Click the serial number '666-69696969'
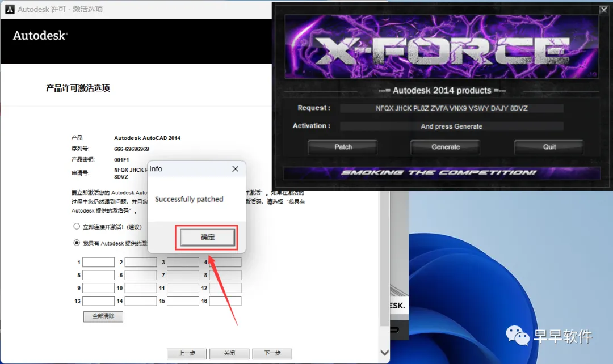 [131, 149]
